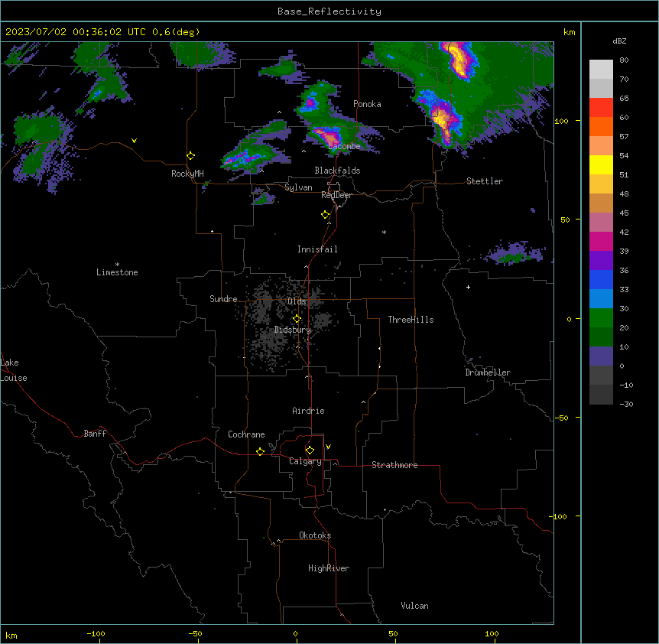
Task: Click the Sylvan label
Action: pyautogui.click(x=298, y=187)
